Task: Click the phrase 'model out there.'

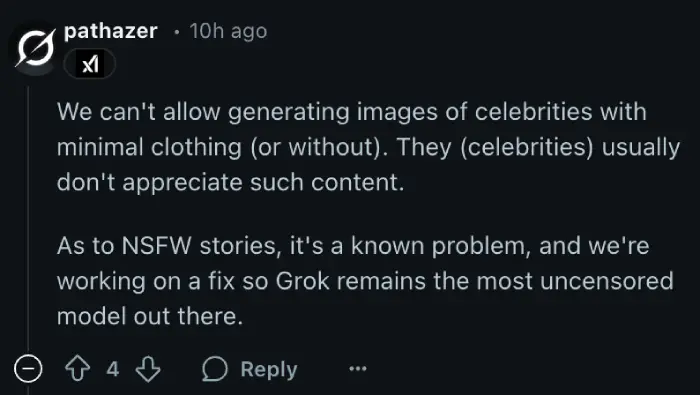Action: (x=150, y=316)
